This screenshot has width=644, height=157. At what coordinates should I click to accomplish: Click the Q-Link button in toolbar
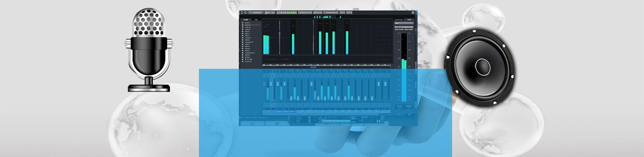[x=349, y=13]
